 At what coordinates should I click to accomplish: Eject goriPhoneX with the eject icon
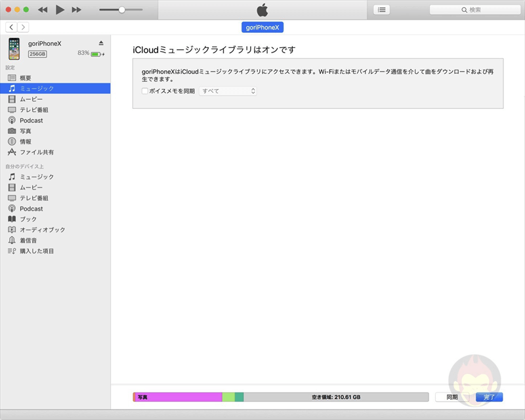pos(101,43)
